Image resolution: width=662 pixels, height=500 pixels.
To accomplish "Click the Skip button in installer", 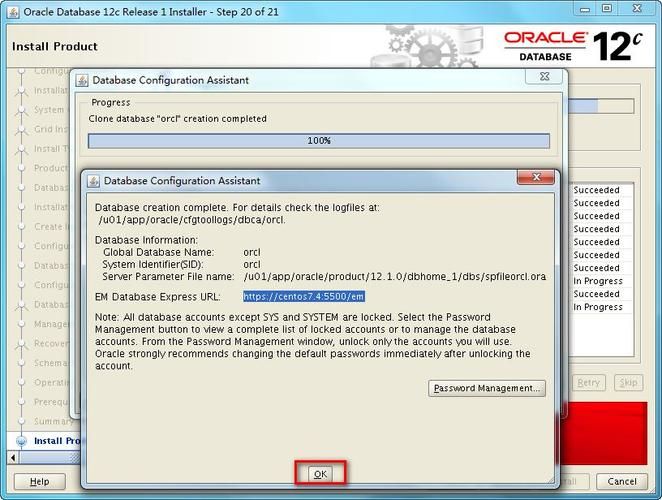I will [x=628, y=383].
